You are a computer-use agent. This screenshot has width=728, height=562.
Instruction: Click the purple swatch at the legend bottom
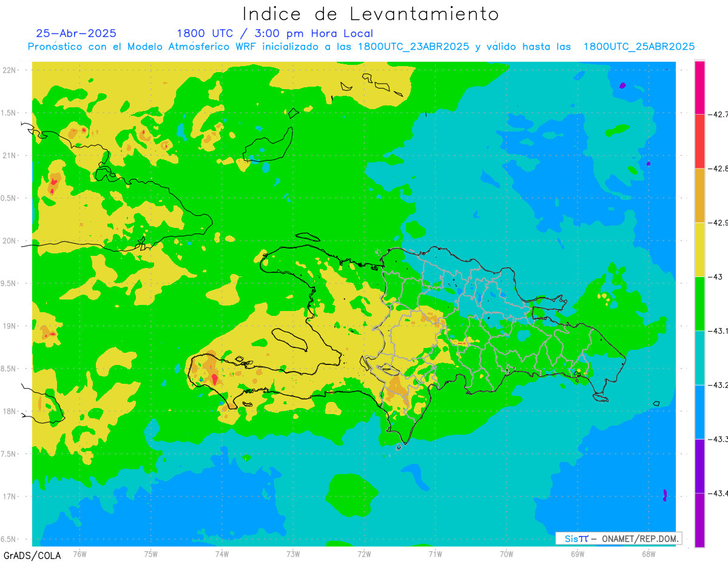(699, 520)
